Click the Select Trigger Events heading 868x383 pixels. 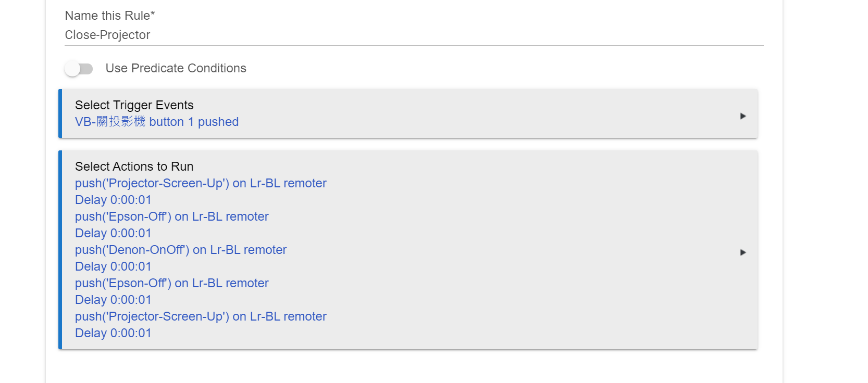tap(134, 105)
